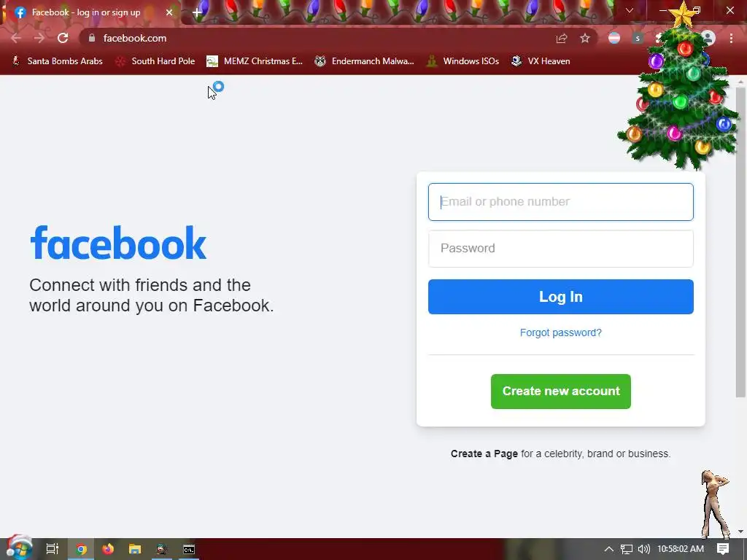The image size is (747, 560).
Task: Close the Facebook tab
Action: 169,12
